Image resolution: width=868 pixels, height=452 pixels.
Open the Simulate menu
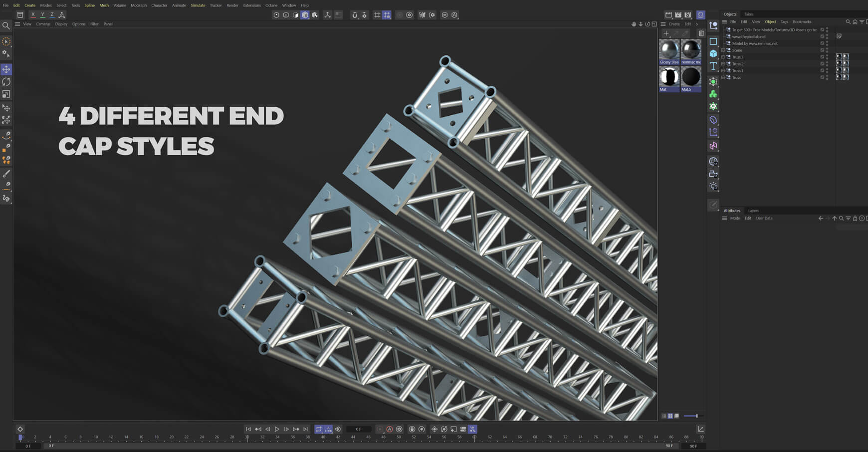click(198, 5)
